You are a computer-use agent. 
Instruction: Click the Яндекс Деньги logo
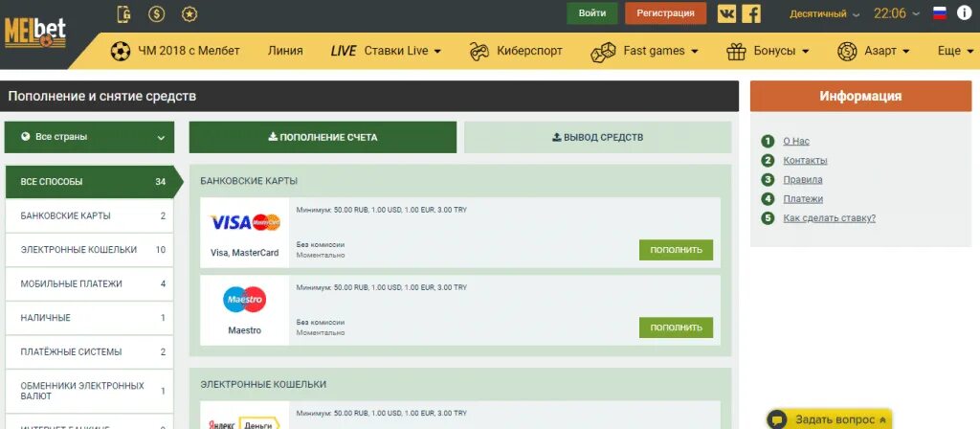pos(244,424)
